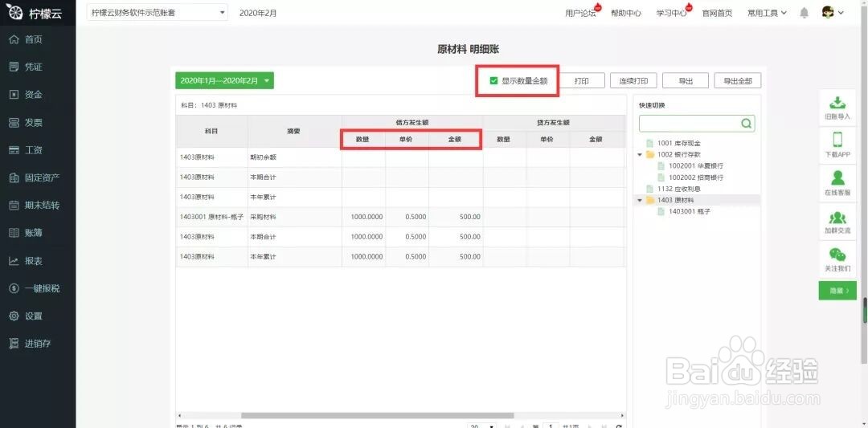Click the 1403 原材料 folder icon
Screen dimensions: 868x428
click(650, 200)
